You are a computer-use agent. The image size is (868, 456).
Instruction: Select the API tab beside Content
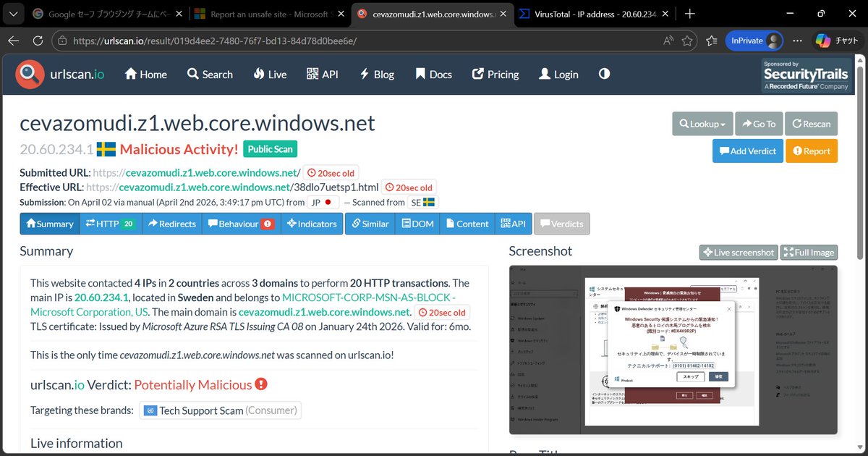tap(513, 224)
